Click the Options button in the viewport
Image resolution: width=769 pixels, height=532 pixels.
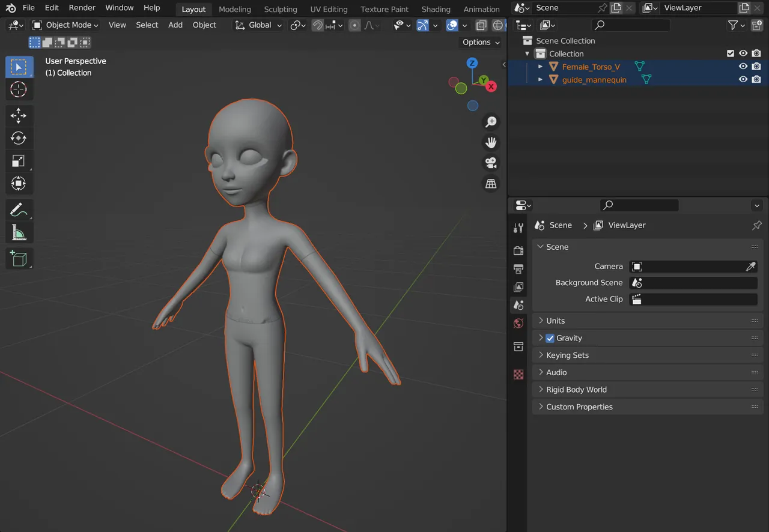coord(479,42)
